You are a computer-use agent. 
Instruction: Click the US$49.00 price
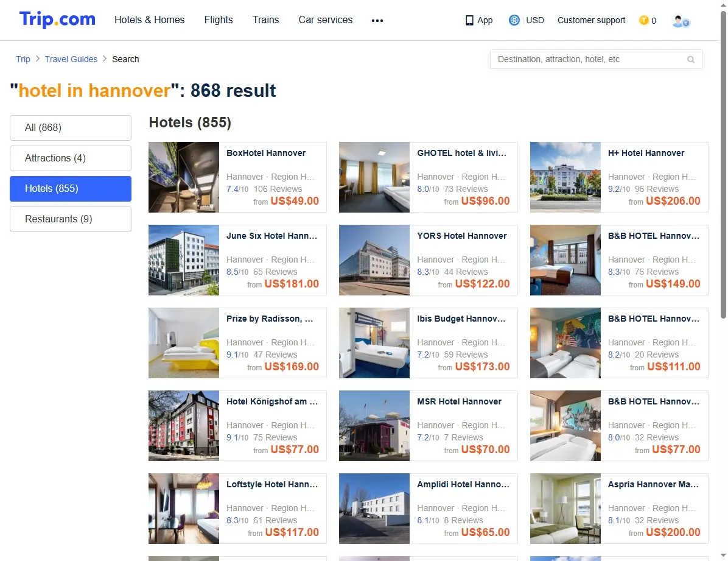pyautogui.click(x=295, y=201)
